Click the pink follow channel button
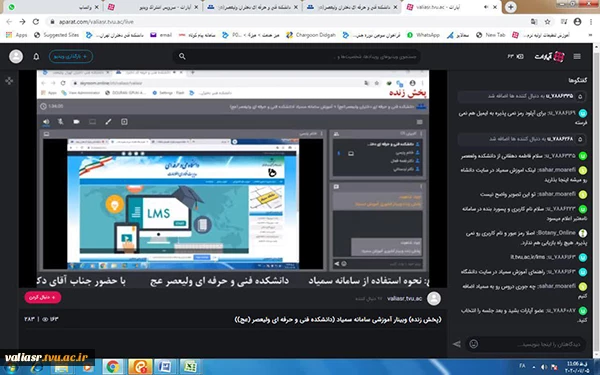 (x=42, y=297)
